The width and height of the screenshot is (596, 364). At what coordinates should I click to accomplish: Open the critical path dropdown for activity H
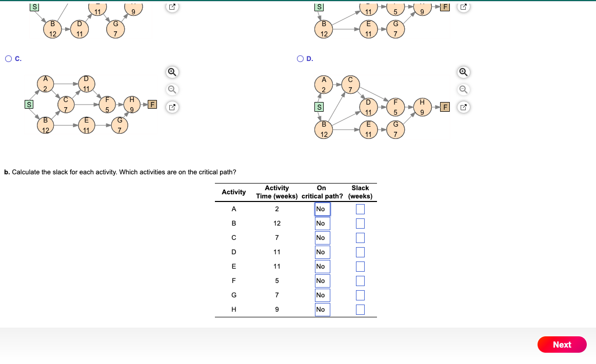coord(322,309)
